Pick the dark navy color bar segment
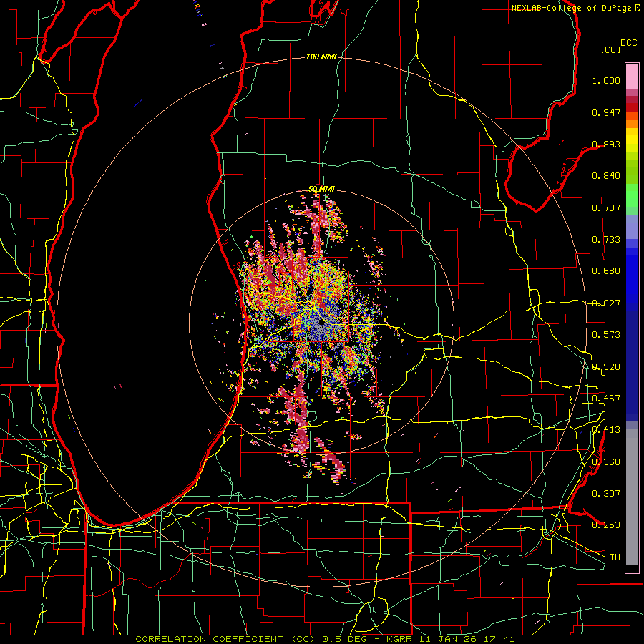The height and width of the screenshot is (644, 644). point(632,366)
